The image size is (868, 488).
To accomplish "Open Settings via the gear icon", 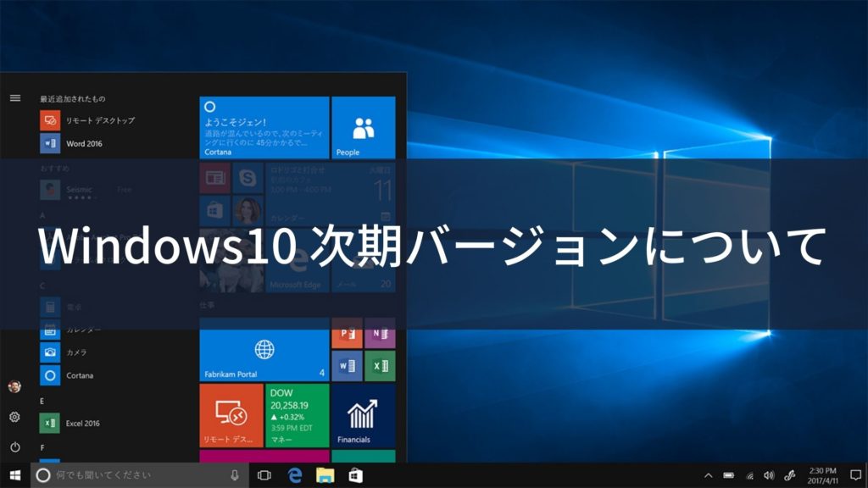I will (x=15, y=417).
